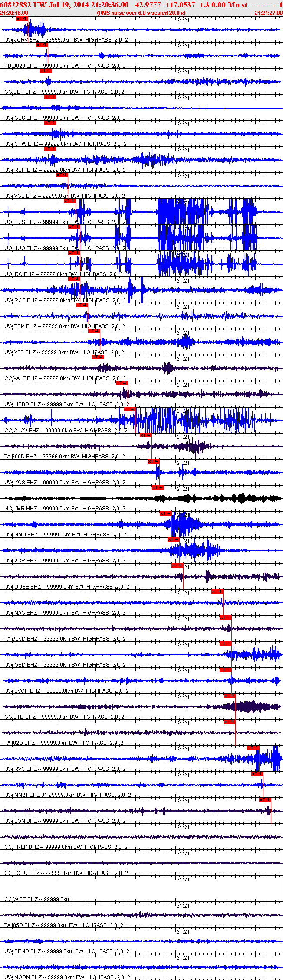Click the 'TA G05D BHZ' station label
Screen dimensions: 283x980
pyautogui.click(x=21, y=639)
